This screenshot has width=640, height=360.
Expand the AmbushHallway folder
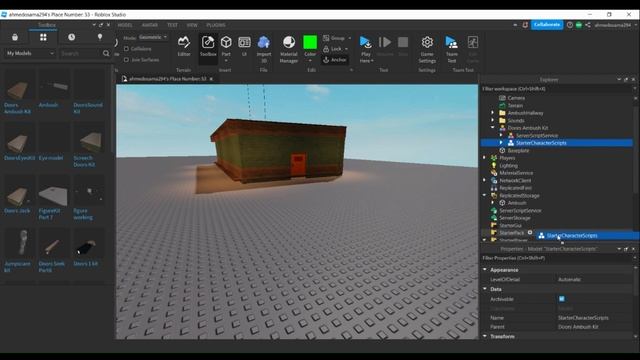coord(492,113)
